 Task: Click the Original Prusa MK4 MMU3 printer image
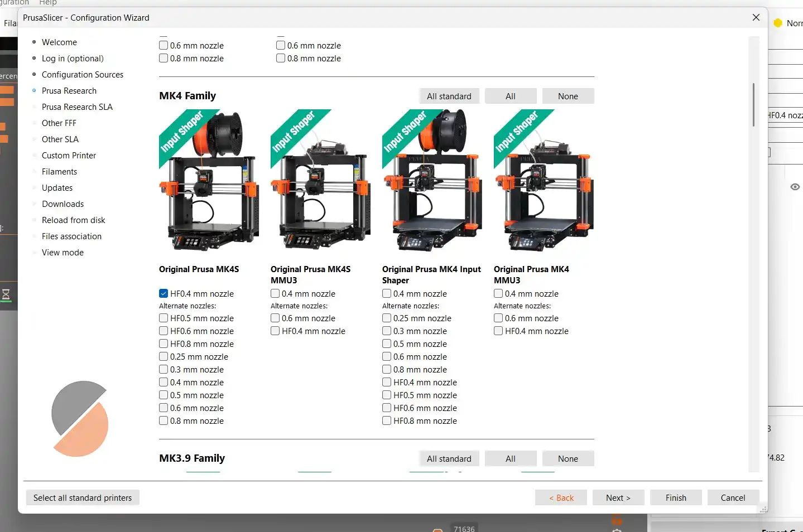(x=544, y=180)
